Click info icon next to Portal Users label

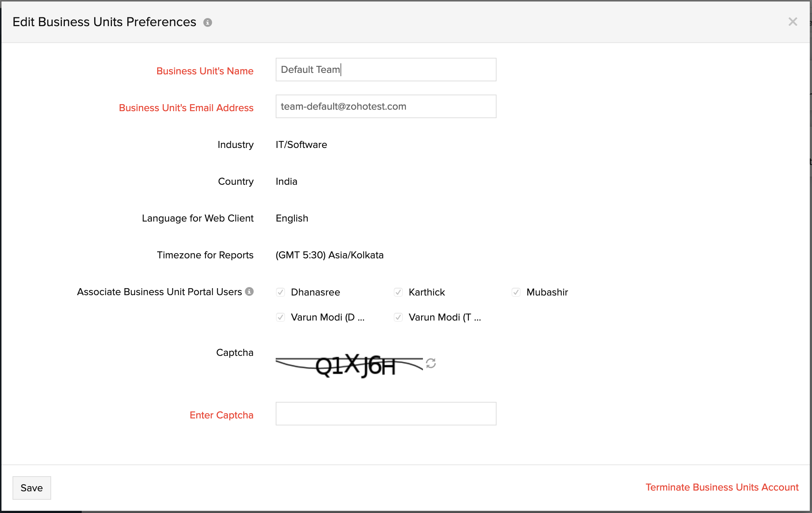pos(249,291)
